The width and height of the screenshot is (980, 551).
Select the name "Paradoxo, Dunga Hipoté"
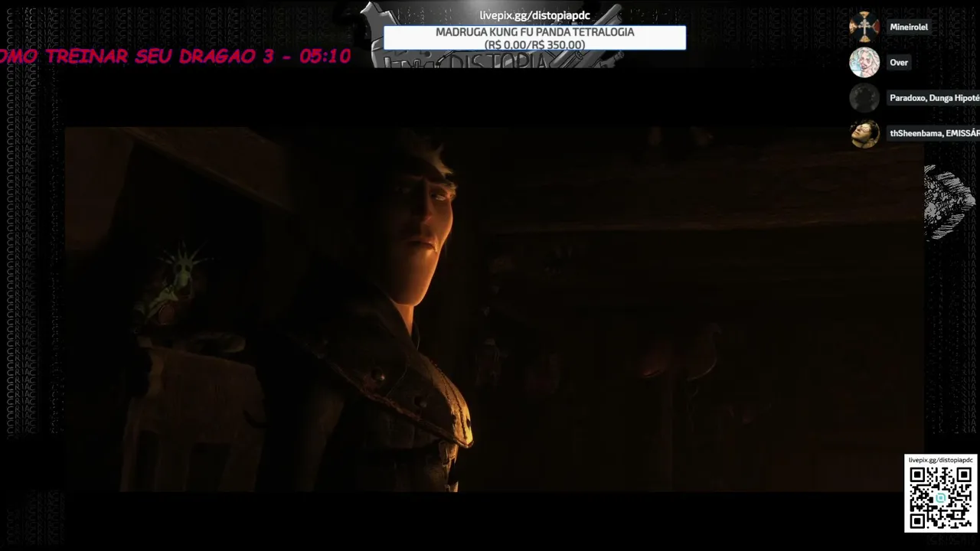[x=934, y=98]
